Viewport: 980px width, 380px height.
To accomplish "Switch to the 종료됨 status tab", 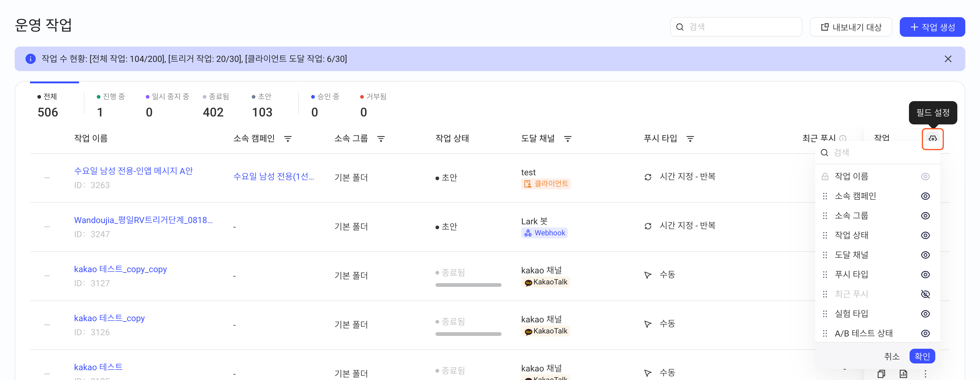I will tap(216, 105).
